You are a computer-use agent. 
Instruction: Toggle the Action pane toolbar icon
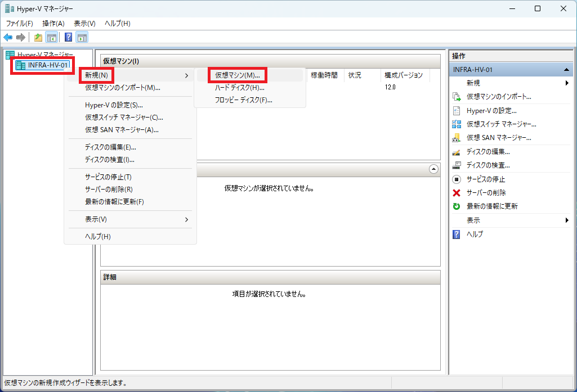pos(82,37)
